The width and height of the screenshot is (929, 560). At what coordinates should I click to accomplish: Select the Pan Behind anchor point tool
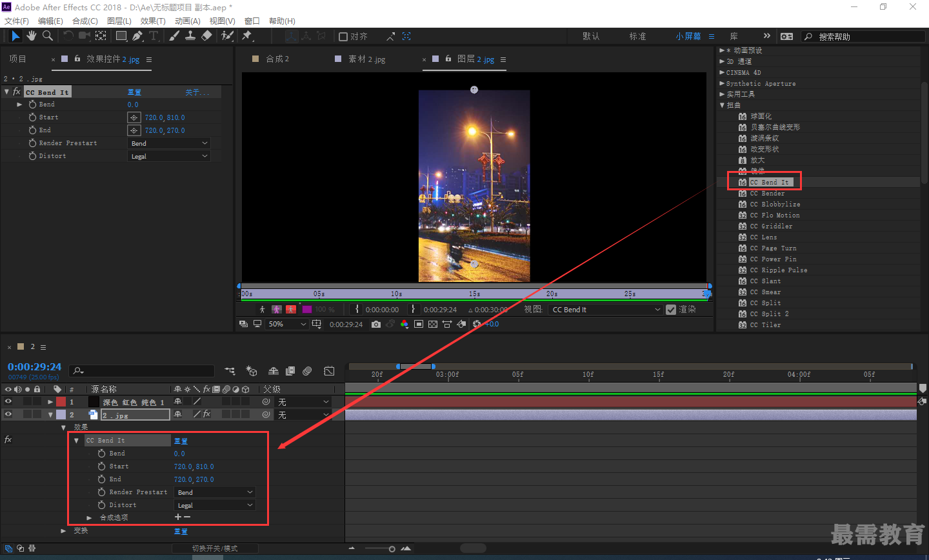click(x=101, y=36)
